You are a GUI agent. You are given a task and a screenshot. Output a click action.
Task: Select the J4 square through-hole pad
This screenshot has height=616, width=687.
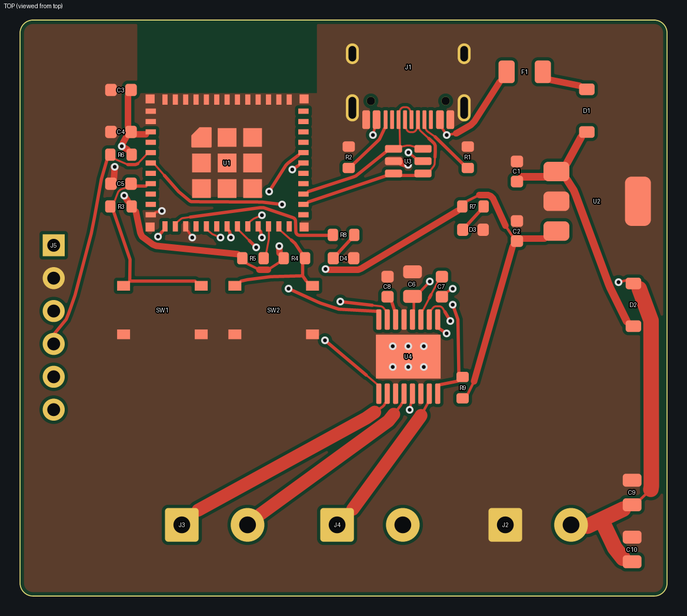[x=337, y=525]
